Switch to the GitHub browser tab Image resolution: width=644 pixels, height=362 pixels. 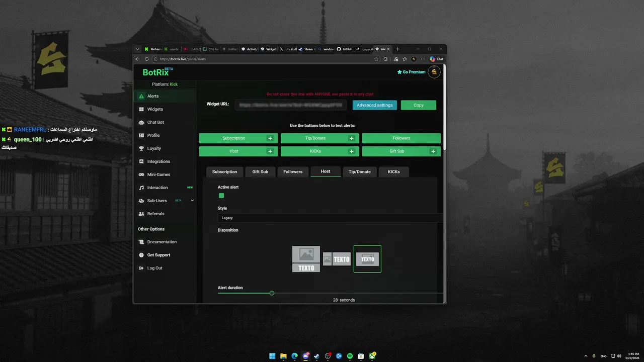(345, 49)
